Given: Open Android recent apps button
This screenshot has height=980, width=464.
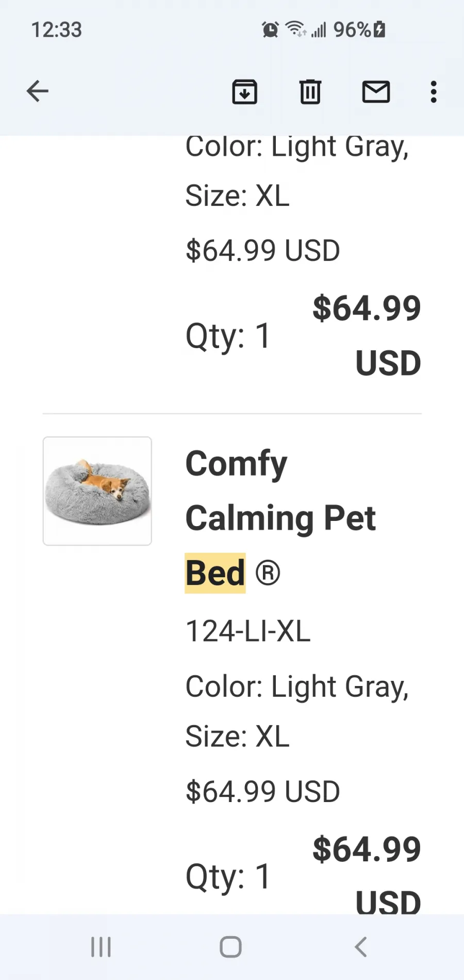Looking at the screenshot, I should tap(101, 947).
